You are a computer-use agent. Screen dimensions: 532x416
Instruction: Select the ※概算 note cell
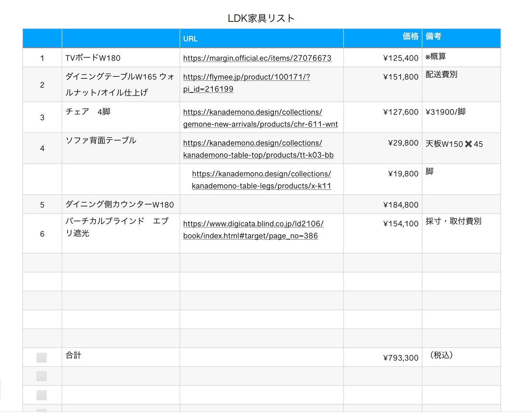[461, 58]
